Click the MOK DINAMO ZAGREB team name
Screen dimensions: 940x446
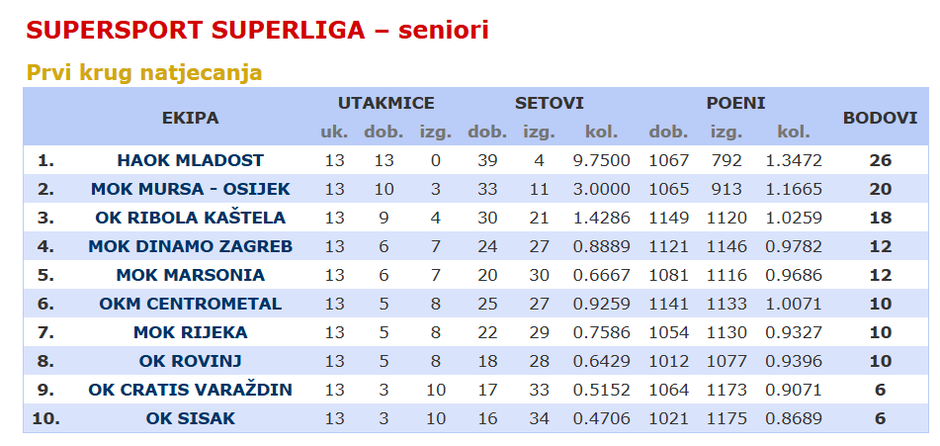point(190,247)
